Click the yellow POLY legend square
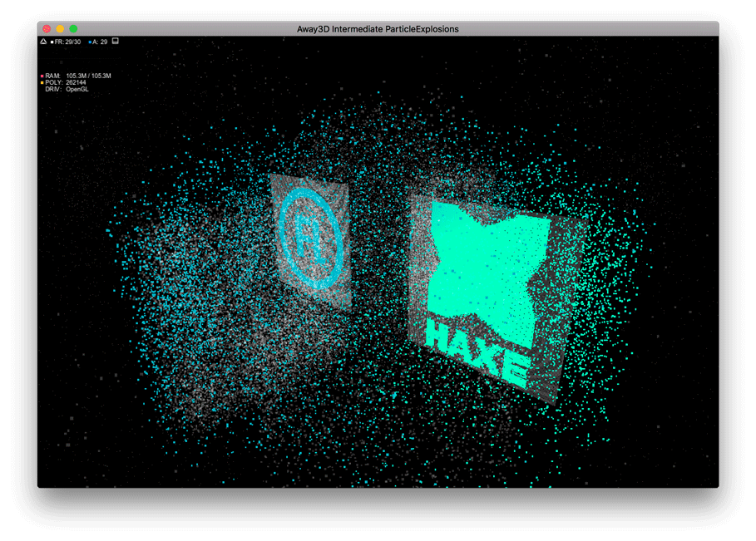This screenshot has width=756, height=541. click(42, 83)
